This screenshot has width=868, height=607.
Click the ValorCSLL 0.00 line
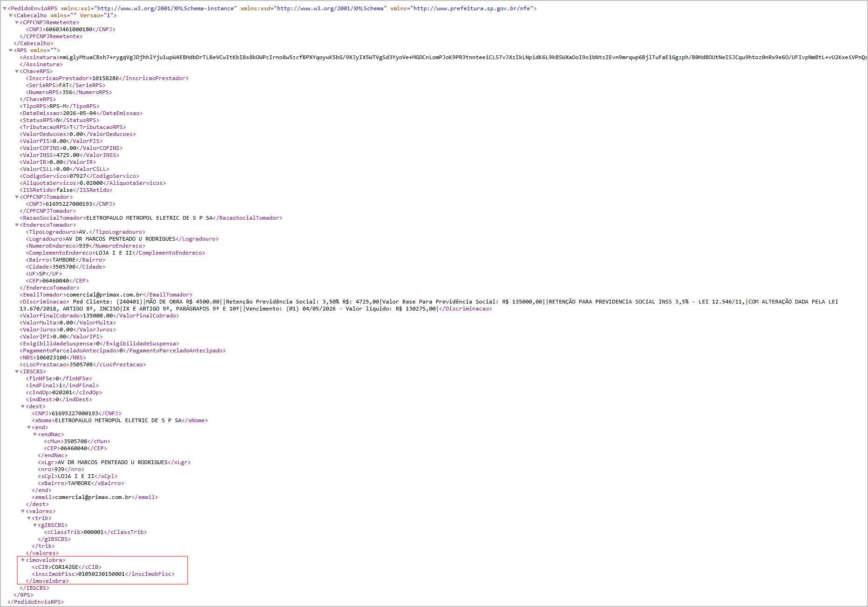click(64, 169)
